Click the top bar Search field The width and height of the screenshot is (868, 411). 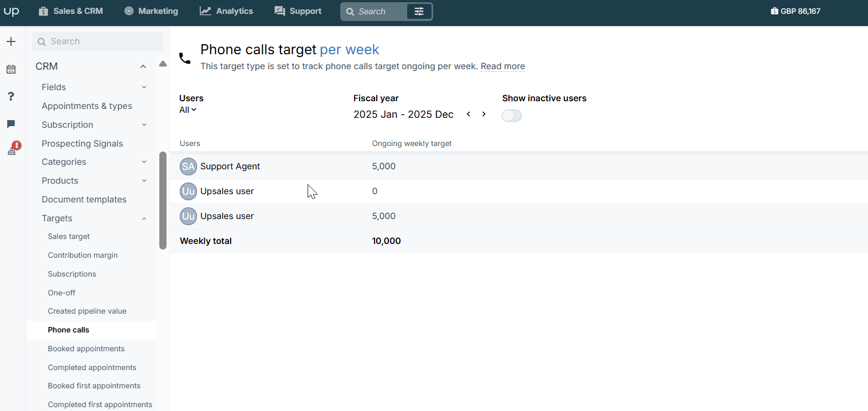[x=374, y=11]
